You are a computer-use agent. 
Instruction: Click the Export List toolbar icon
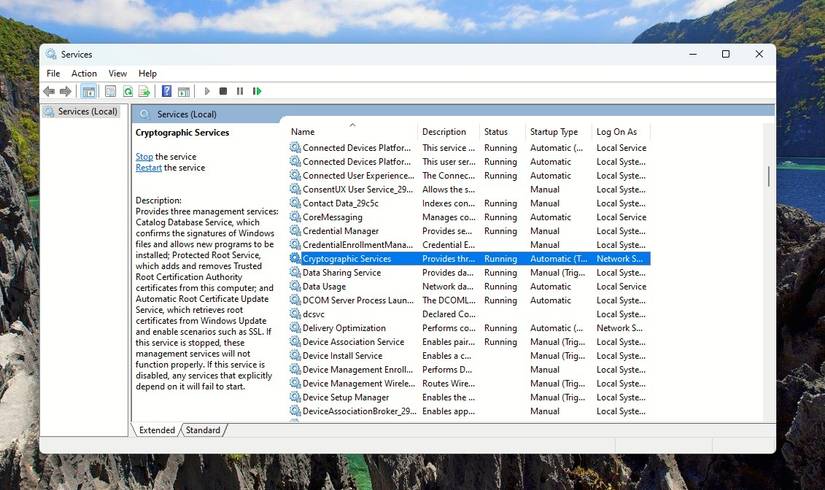[x=144, y=92]
